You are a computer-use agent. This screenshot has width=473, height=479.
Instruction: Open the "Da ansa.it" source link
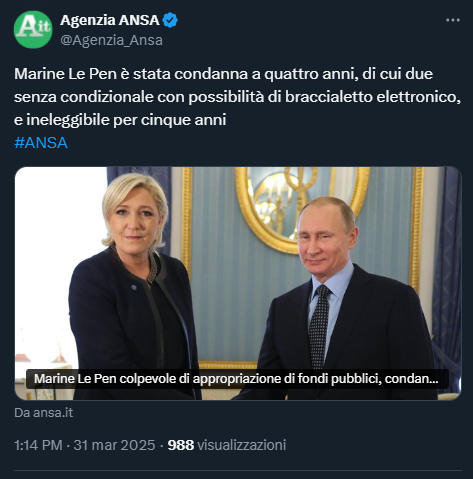44,413
